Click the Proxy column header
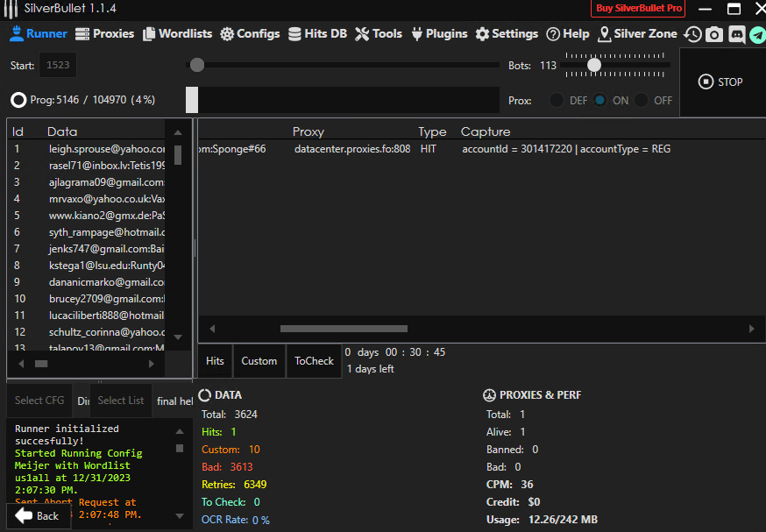This screenshot has height=532, width=766. (309, 131)
